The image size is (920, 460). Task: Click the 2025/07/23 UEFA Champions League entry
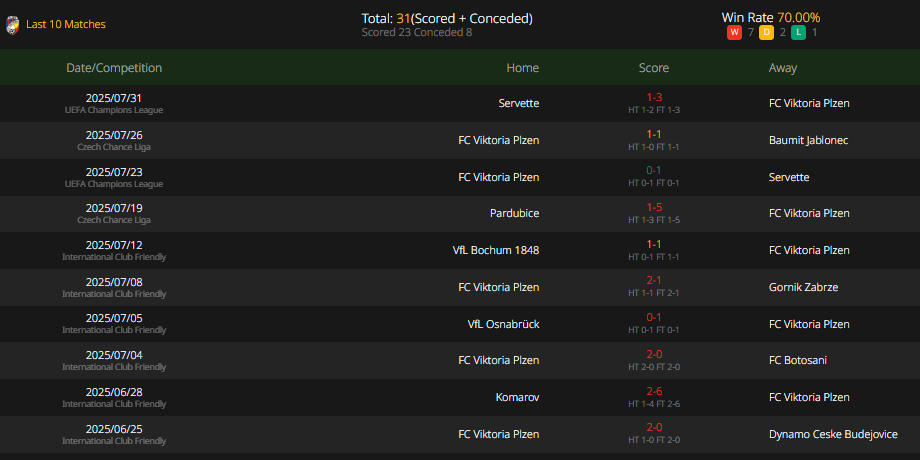pyautogui.click(x=114, y=177)
